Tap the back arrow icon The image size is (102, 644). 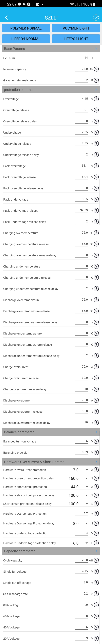(7, 18)
